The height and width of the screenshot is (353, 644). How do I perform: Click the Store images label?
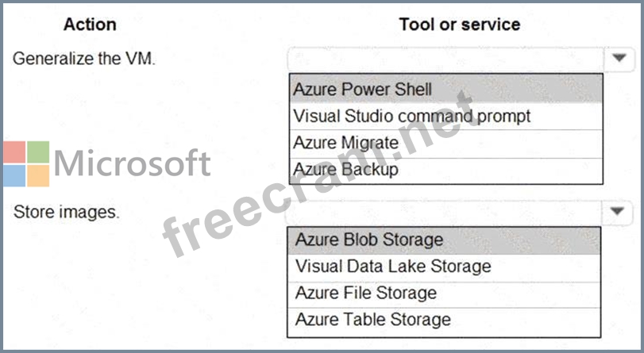coord(67,213)
